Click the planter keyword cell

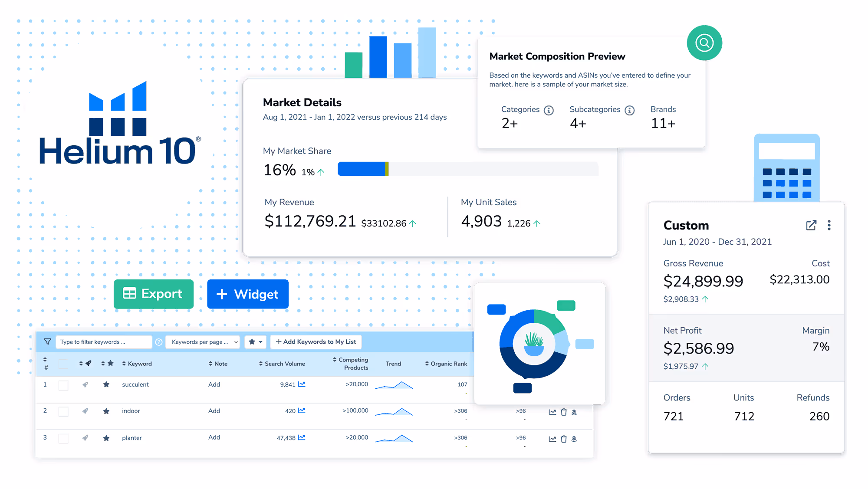click(132, 438)
